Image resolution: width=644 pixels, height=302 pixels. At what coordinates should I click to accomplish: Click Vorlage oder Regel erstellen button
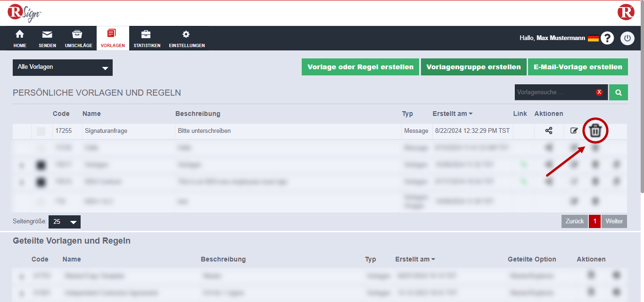pyautogui.click(x=360, y=67)
